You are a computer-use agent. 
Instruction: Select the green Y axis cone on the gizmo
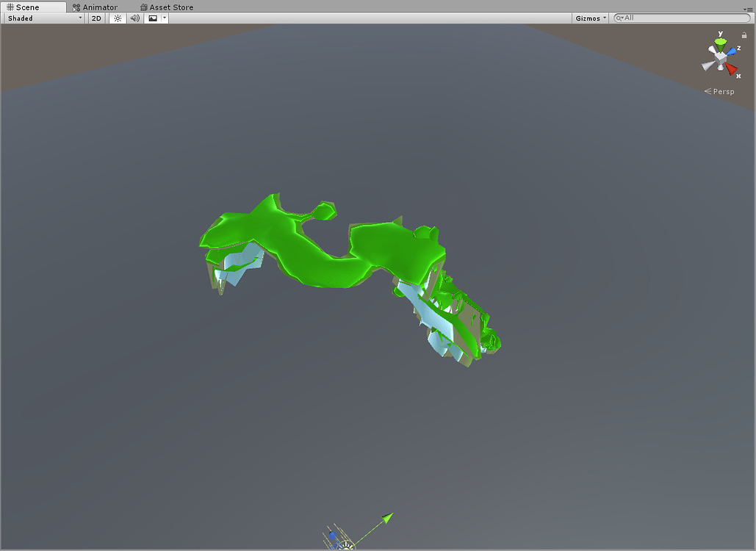pyautogui.click(x=721, y=43)
